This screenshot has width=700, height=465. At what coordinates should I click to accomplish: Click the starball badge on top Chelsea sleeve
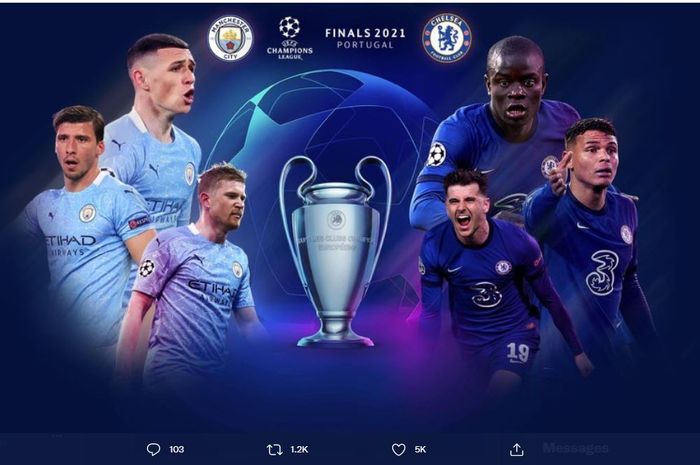(436, 154)
